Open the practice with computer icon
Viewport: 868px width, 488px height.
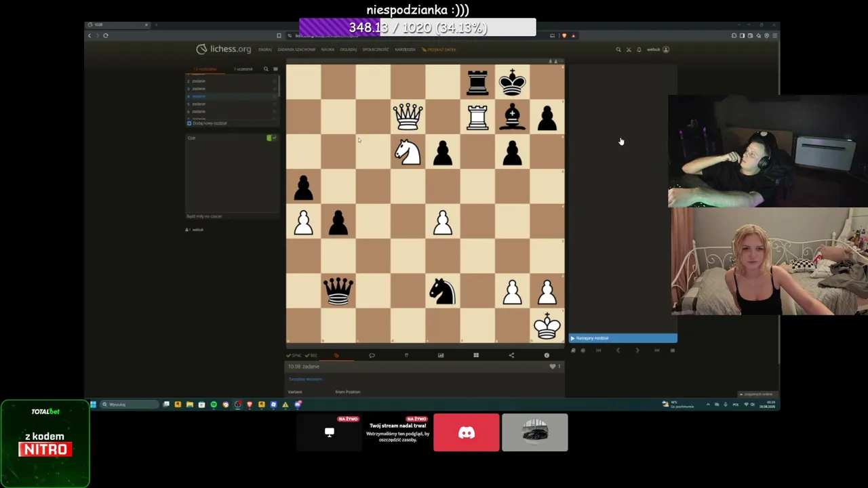click(x=583, y=350)
